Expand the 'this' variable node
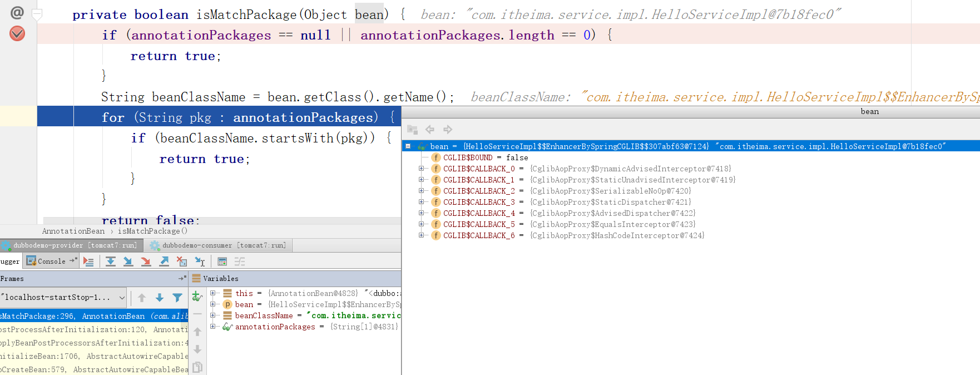The image size is (980, 375). tap(212, 293)
